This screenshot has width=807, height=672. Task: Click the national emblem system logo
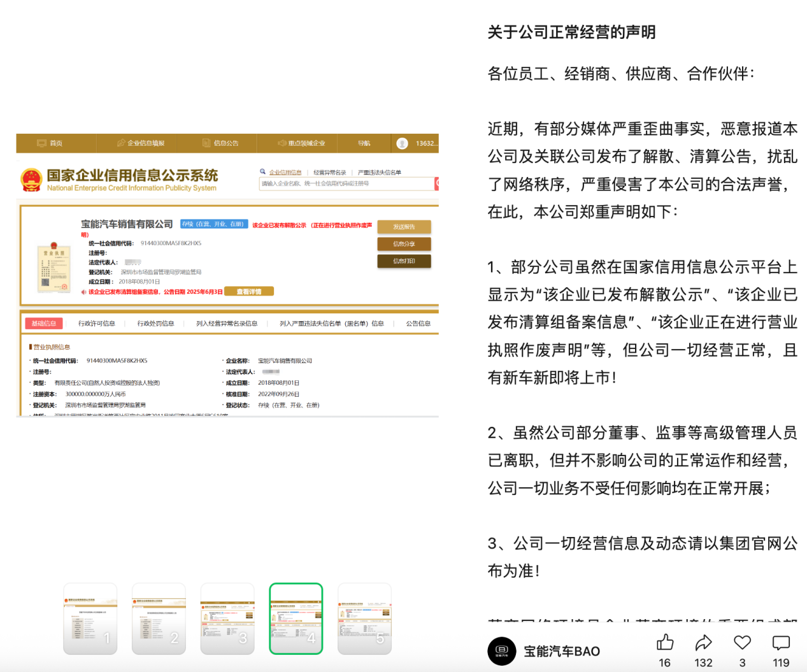point(31,180)
